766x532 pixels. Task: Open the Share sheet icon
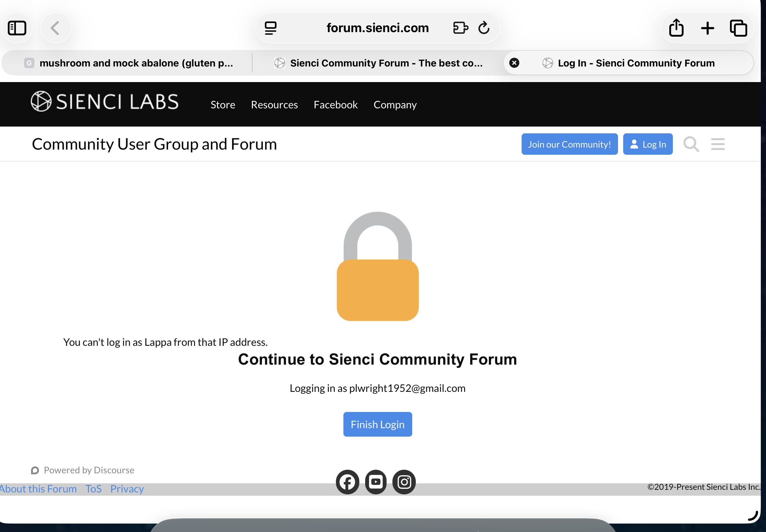coord(676,27)
